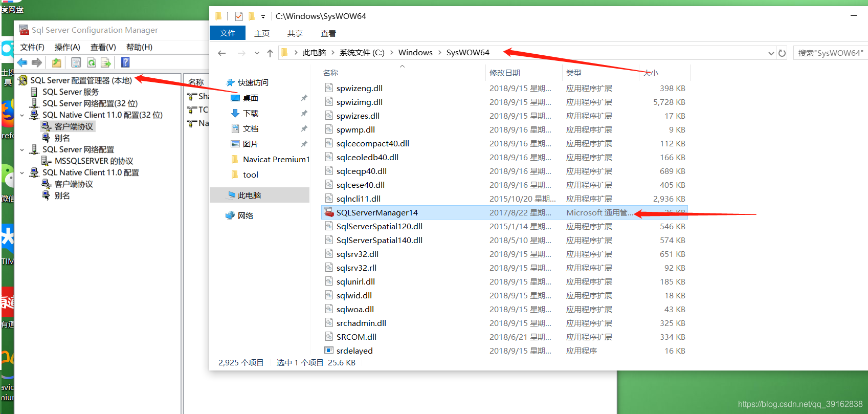Viewport: 868px width, 414px height.
Task: Sort by 类型 column header
Action: click(x=574, y=73)
